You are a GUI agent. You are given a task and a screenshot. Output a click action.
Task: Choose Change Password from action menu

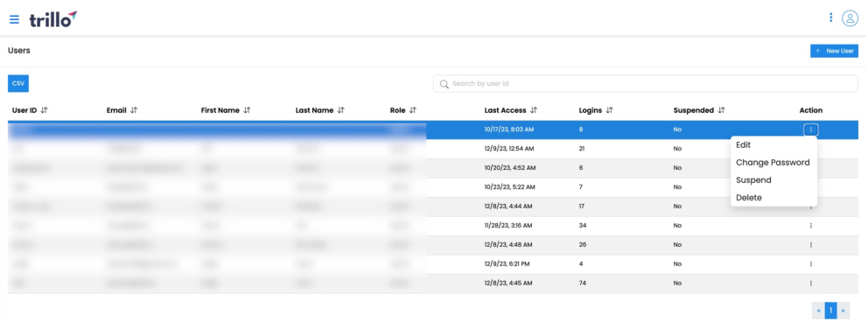773,162
